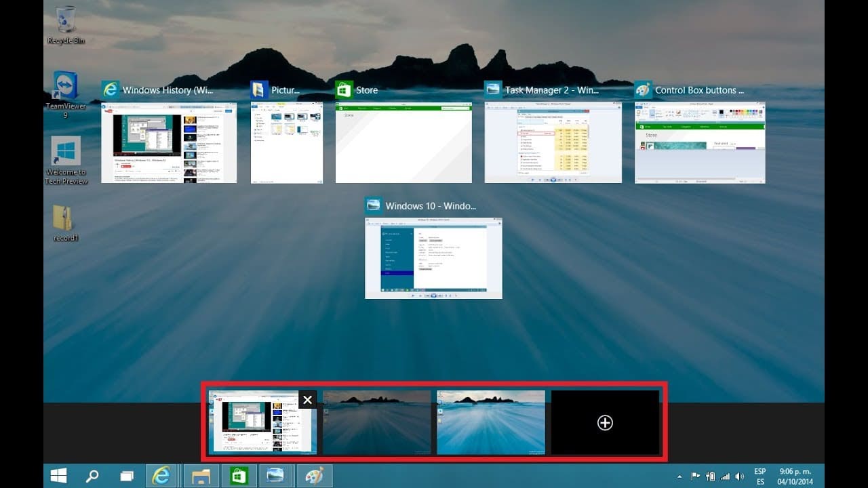
Task: Click the Paint icon beside Control Box buttons title
Action: pos(644,90)
